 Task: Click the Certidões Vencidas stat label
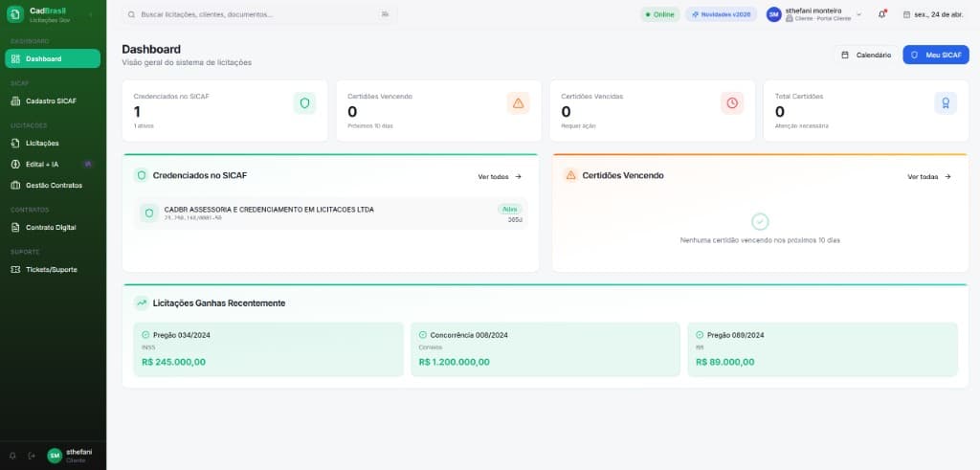(x=591, y=97)
